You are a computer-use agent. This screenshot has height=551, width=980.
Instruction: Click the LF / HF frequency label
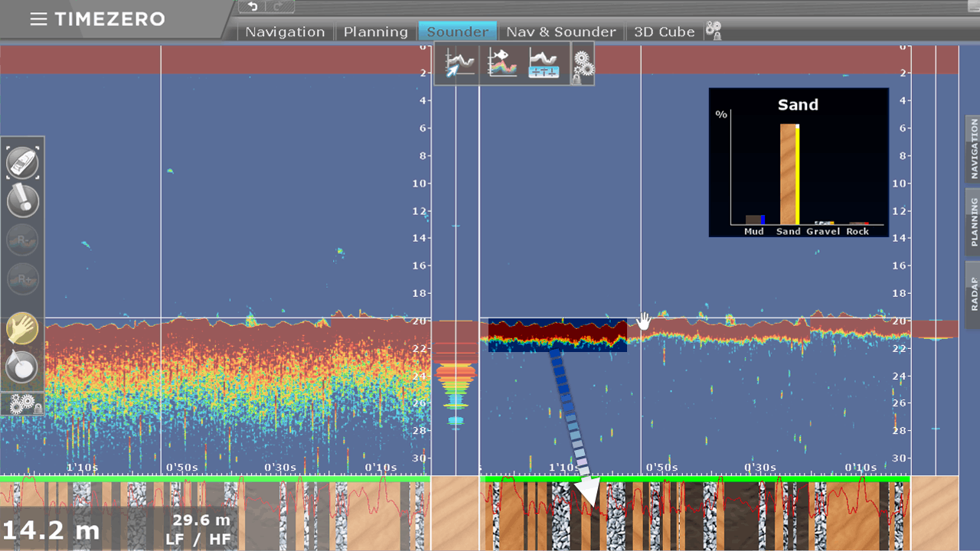[198, 539]
